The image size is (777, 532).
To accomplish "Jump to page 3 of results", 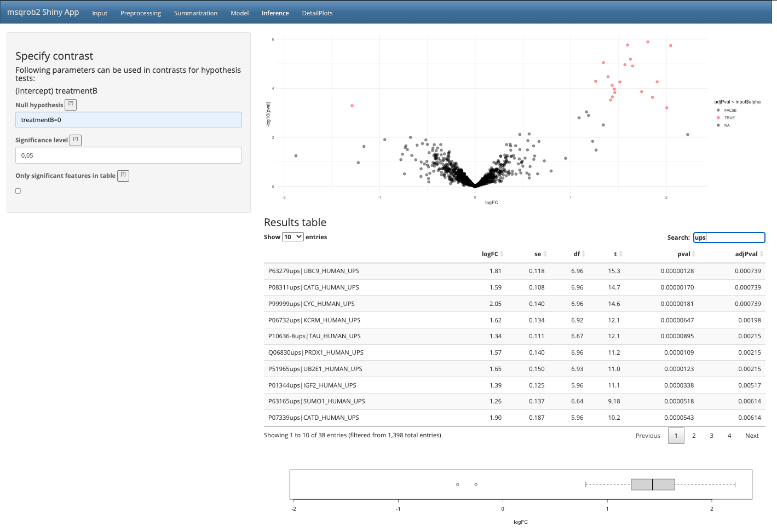I will tap(711, 436).
